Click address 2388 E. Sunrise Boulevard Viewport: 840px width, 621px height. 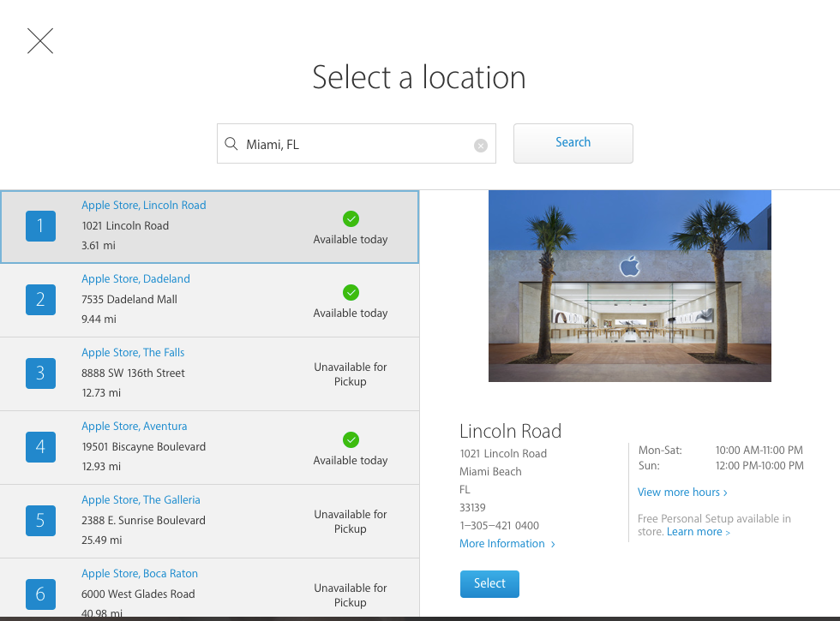[143, 521]
